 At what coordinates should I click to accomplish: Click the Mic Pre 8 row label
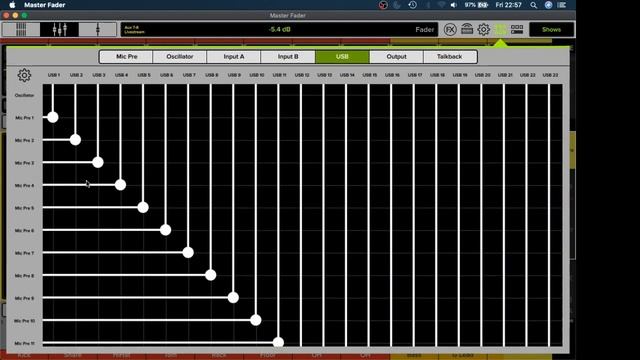(x=24, y=276)
